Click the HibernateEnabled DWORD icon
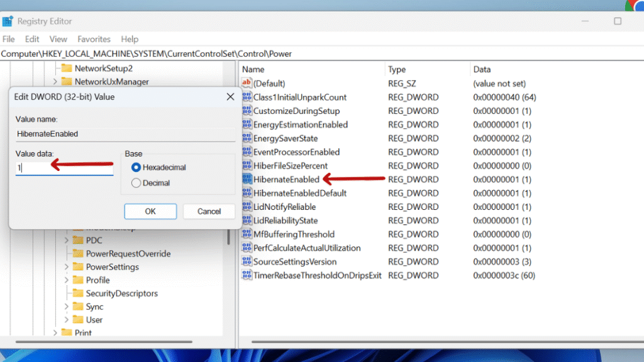644x362 pixels. 247,179
